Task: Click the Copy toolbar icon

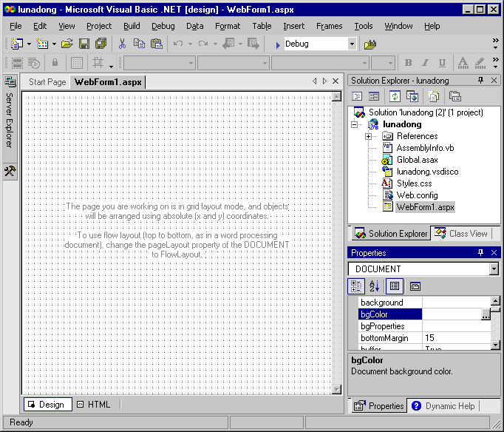Action: (139, 44)
